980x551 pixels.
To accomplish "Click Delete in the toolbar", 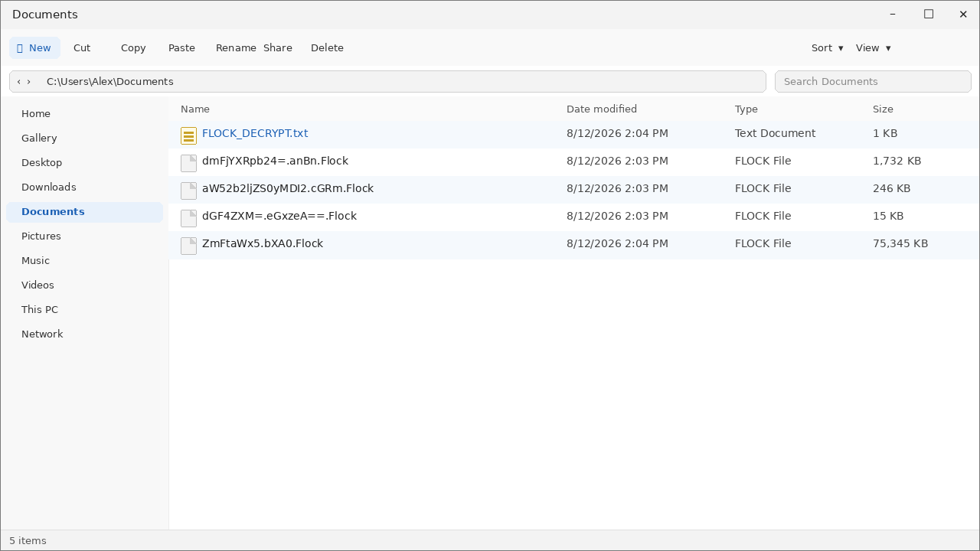I will [327, 47].
